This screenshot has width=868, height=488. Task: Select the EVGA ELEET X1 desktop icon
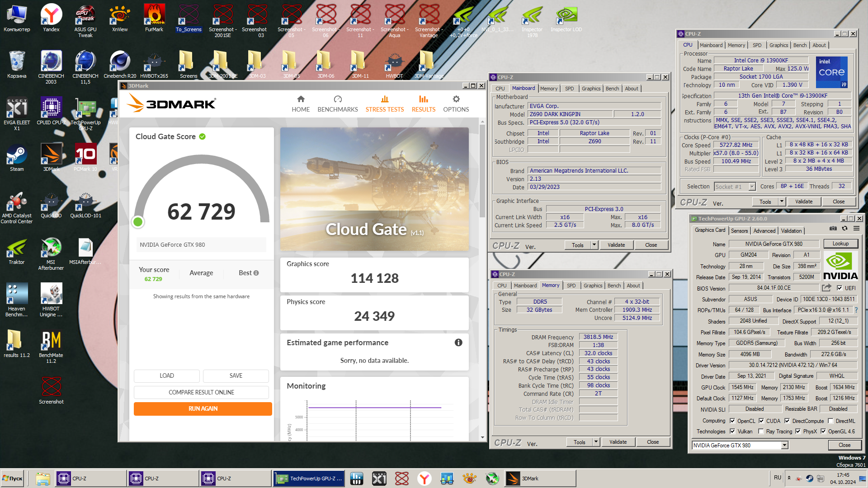(17, 114)
